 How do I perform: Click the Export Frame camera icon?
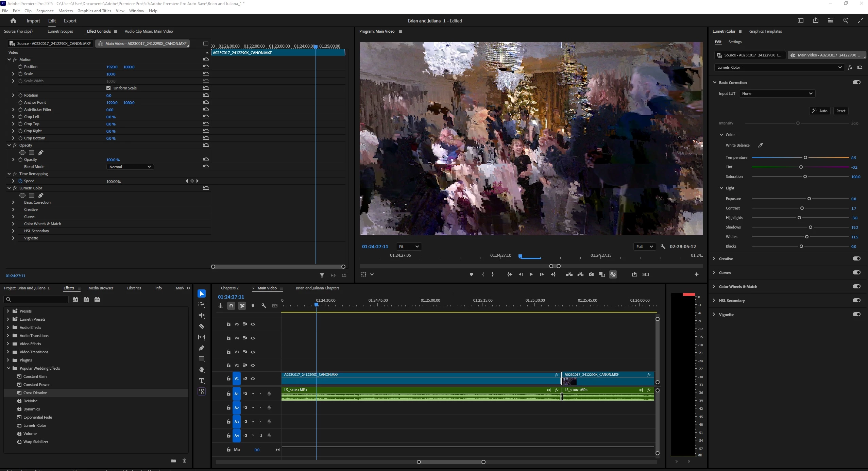(591, 274)
